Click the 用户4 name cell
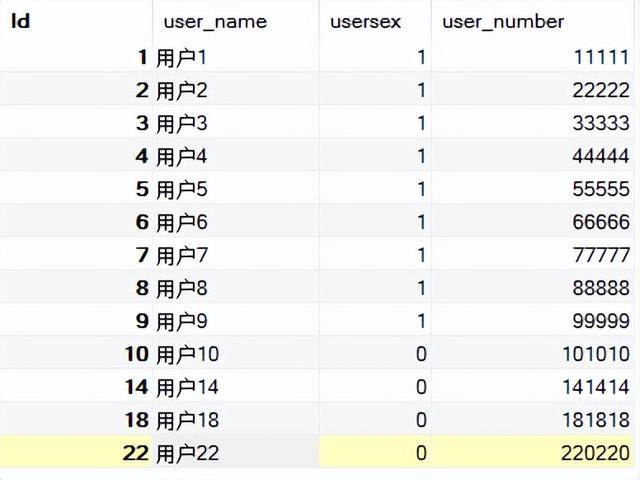 [x=236, y=156]
